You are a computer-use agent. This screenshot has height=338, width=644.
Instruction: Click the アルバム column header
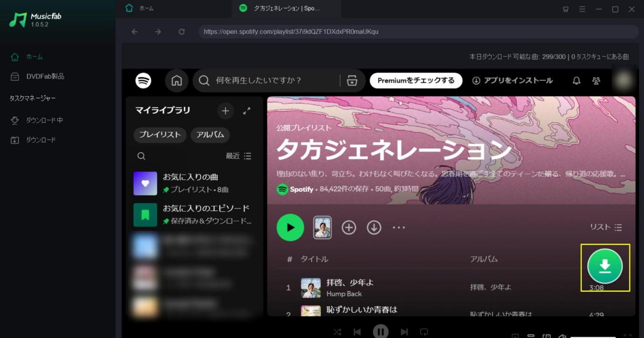pyautogui.click(x=484, y=259)
